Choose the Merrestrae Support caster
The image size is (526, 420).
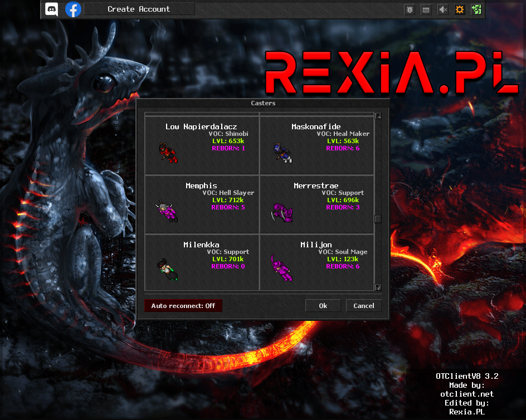[316, 204]
